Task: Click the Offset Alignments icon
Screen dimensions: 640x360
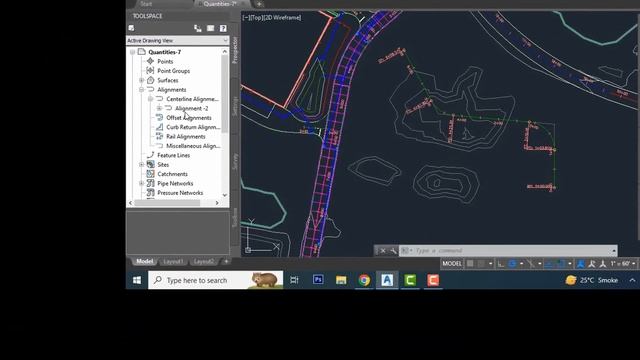Action: point(159,118)
